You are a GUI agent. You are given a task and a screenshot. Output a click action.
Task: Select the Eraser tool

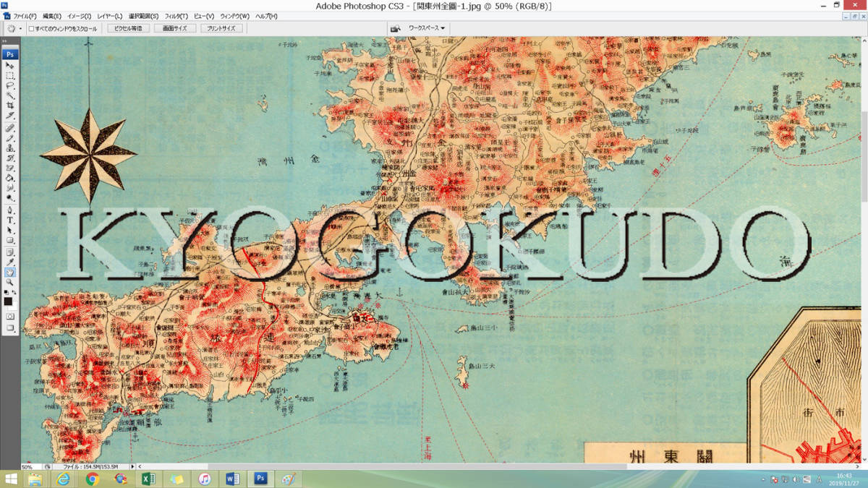pyautogui.click(x=10, y=168)
